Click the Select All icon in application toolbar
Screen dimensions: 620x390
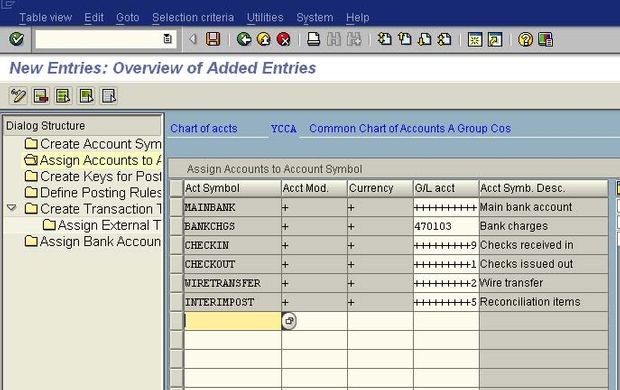63,96
